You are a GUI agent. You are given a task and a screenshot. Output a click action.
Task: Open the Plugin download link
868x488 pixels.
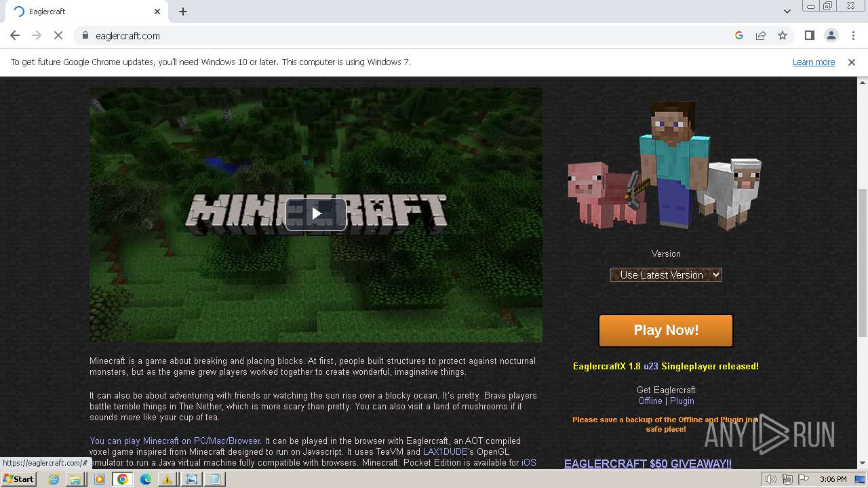tap(682, 401)
